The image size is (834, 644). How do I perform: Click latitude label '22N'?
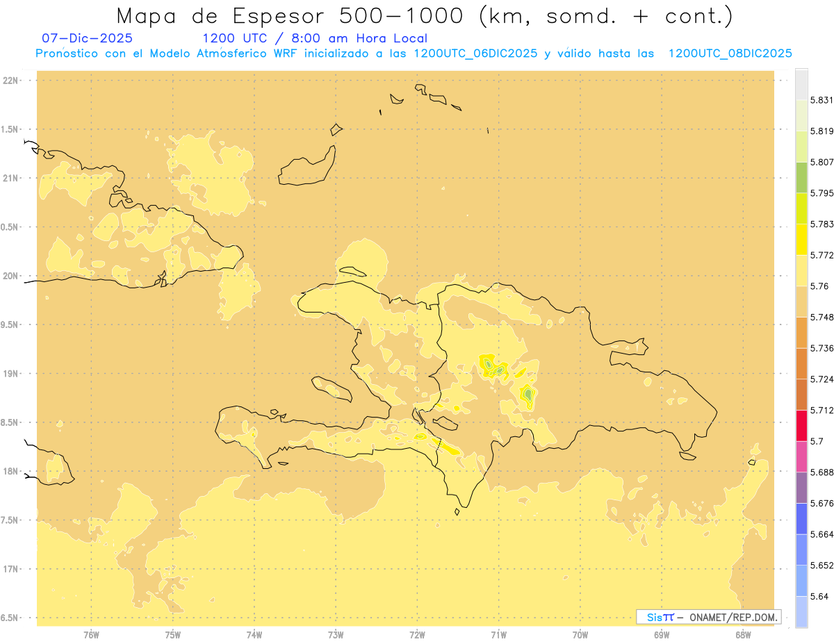pos(10,81)
